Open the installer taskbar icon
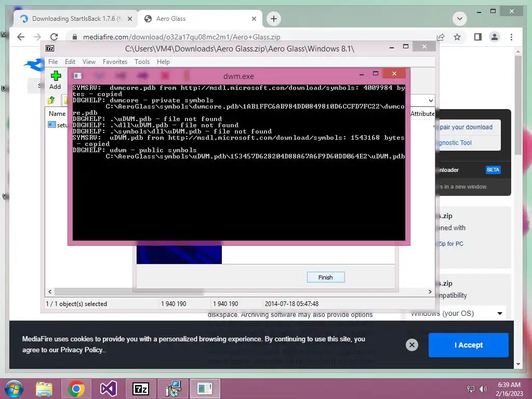 173,389
